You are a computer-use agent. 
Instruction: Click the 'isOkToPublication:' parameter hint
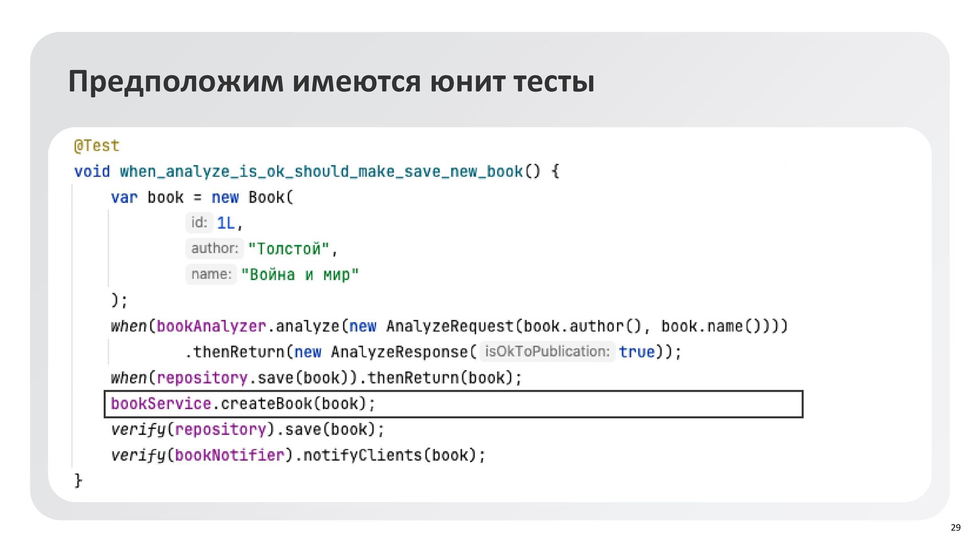pos(547,352)
